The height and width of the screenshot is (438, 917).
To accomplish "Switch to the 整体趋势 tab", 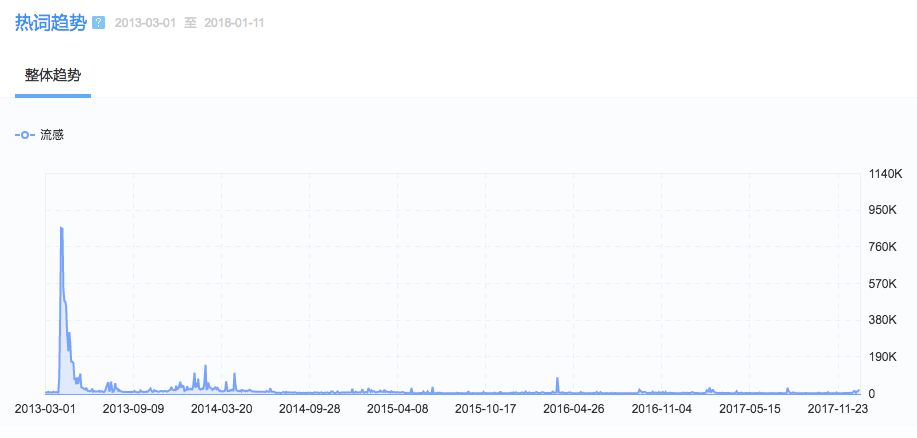I will [53, 76].
